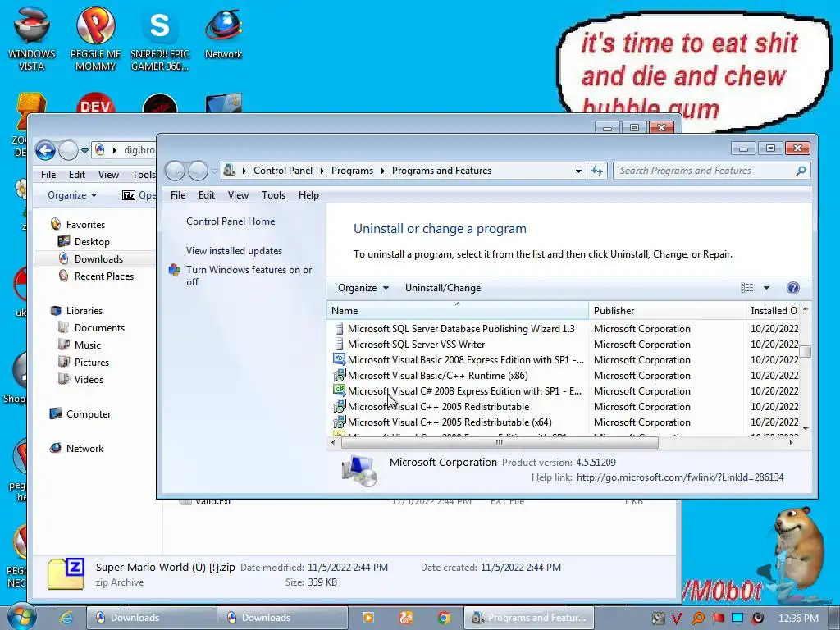Open the address bar history dropdown
Screen dimensions: 840x630
click(578, 171)
